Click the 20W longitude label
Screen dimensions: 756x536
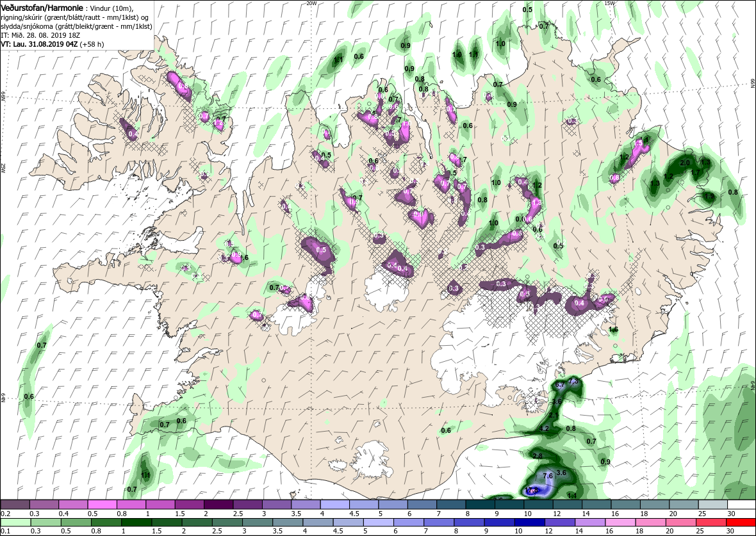point(311,3)
